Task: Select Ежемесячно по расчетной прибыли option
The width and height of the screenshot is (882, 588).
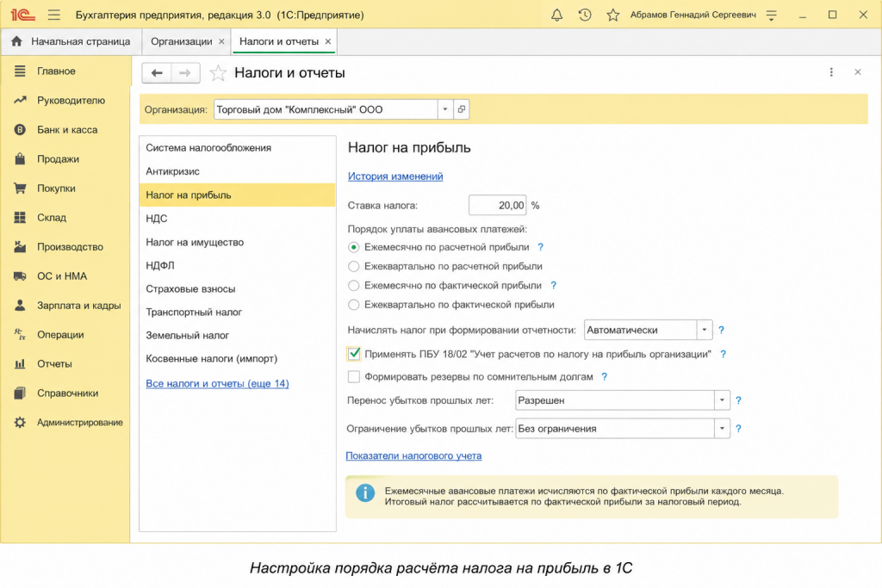Action: [x=354, y=247]
